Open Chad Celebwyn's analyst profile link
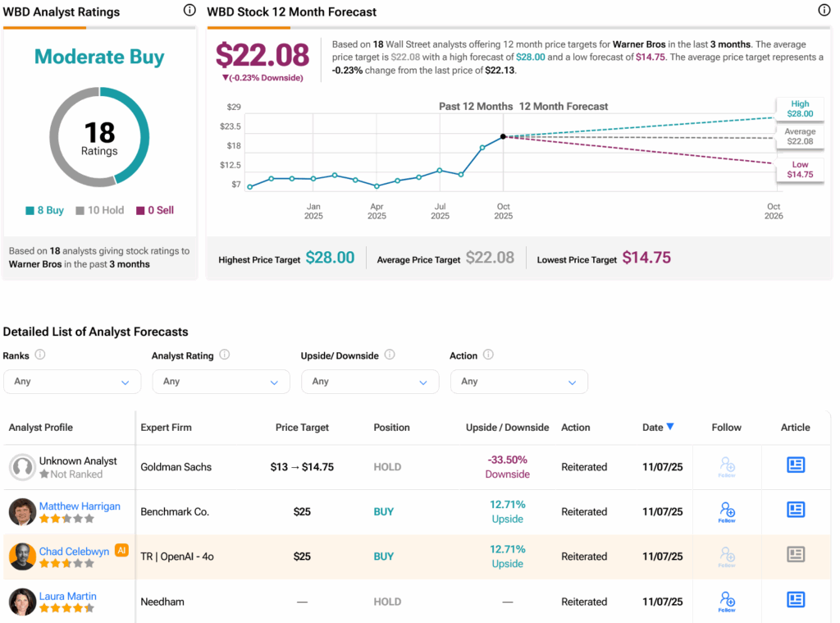The image size is (840, 623). point(74,552)
